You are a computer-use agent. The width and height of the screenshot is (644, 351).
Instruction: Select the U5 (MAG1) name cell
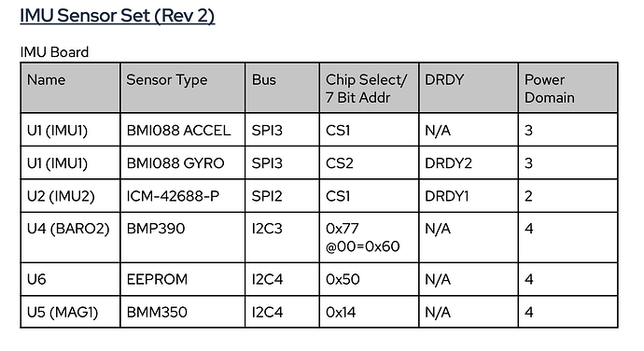(70, 313)
